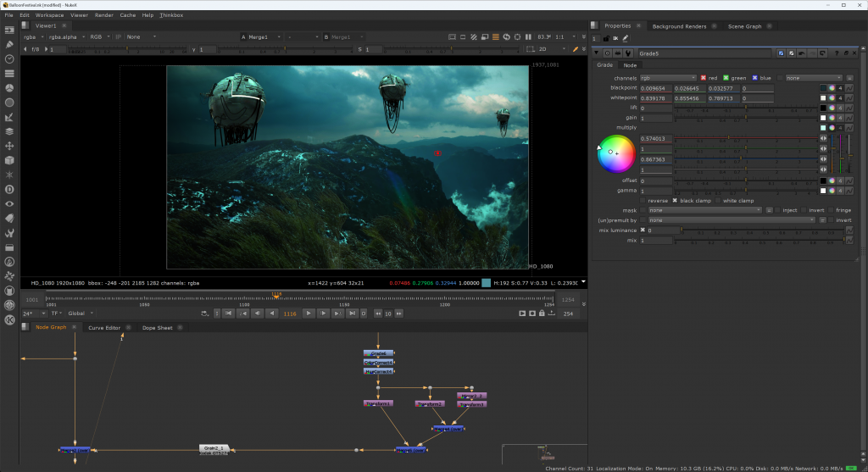Open the RGB display mode dropdown

[100, 37]
